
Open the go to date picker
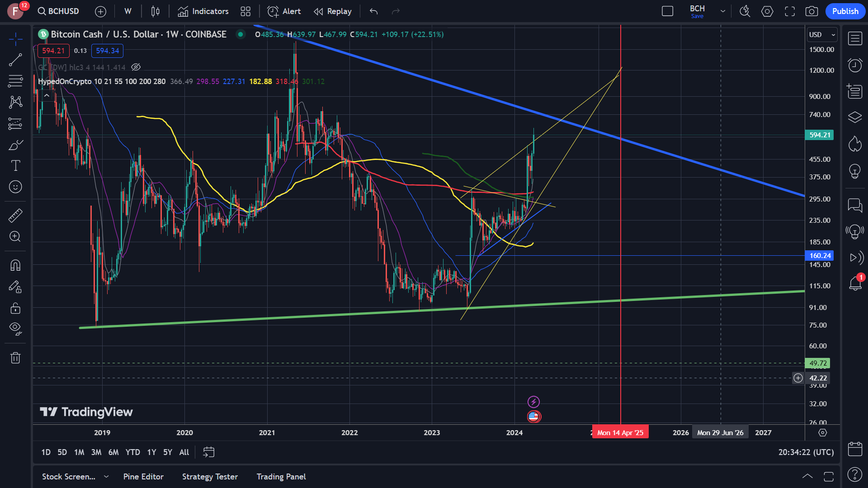(208, 452)
